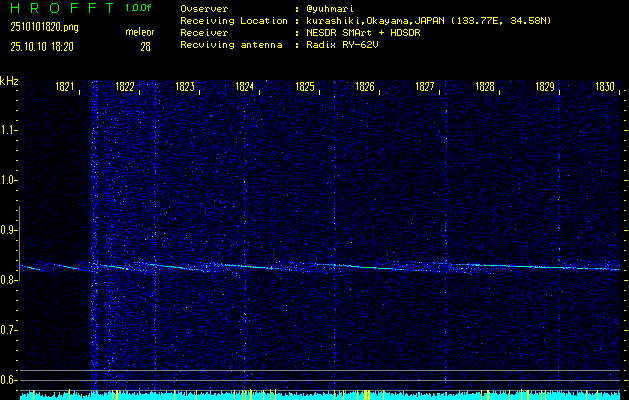Click the 1830 time marker
Screen dimensions: 629x400
coord(604,88)
